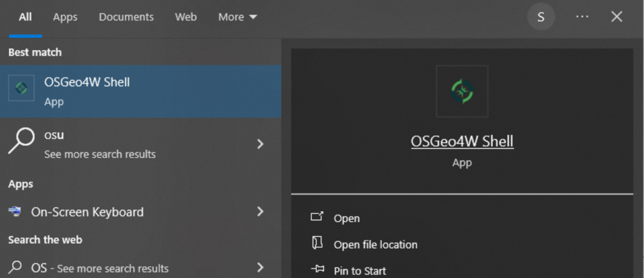Click the large OSGeo4W Shell preview icon
The image size is (644, 278).
(x=462, y=91)
